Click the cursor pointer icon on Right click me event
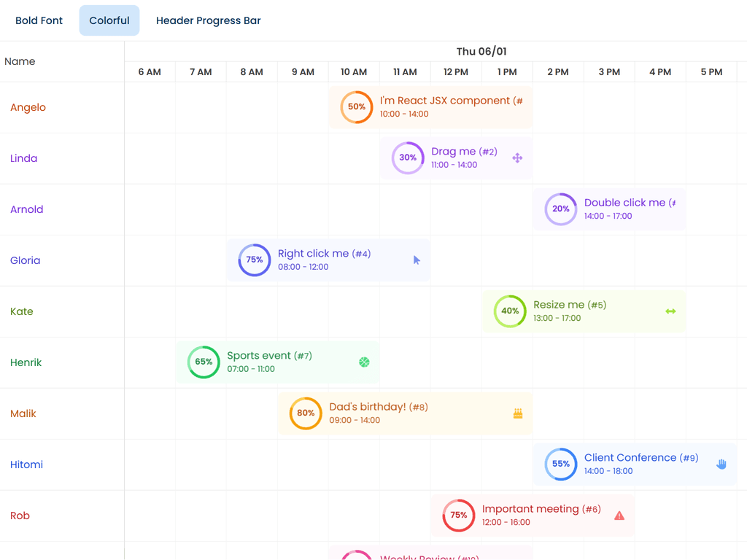 [x=417, y=260]
